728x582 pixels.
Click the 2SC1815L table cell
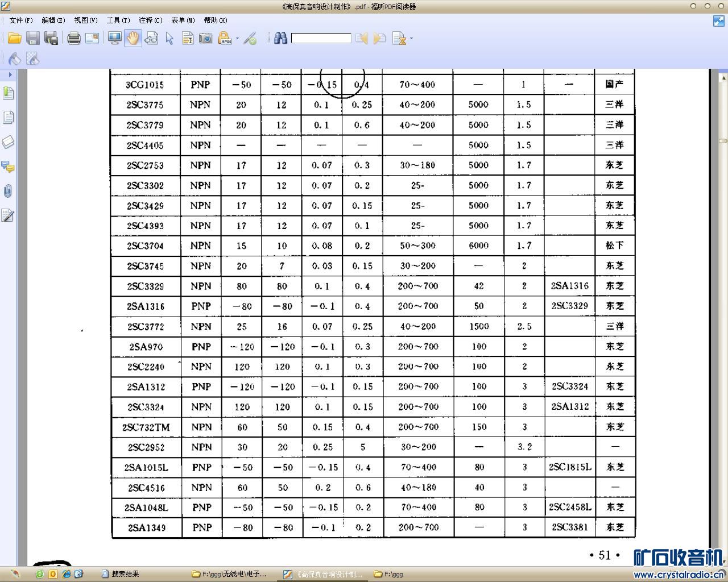click(570, 467)
